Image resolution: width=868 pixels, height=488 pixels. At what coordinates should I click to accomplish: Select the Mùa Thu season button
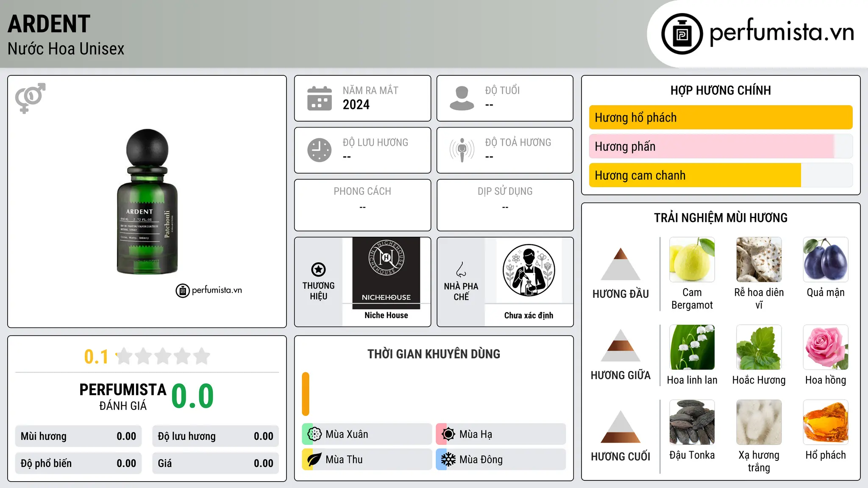click(x=367, y=460)
